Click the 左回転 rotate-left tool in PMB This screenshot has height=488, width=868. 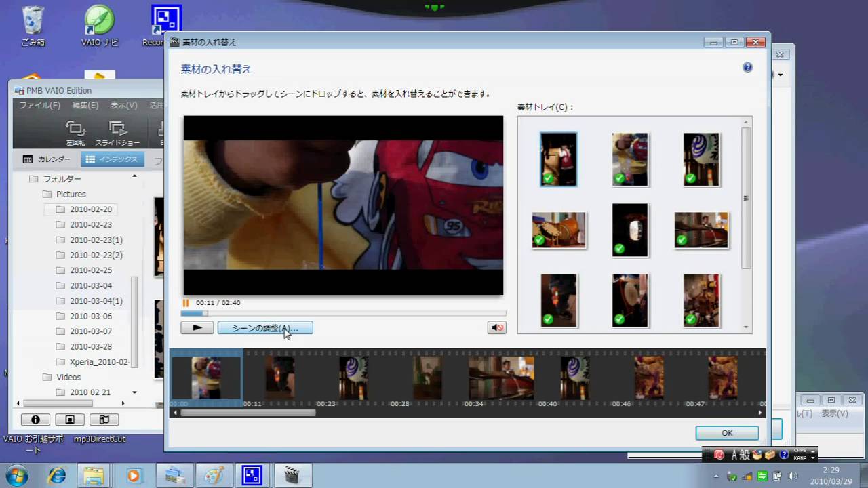click(75, 133)
